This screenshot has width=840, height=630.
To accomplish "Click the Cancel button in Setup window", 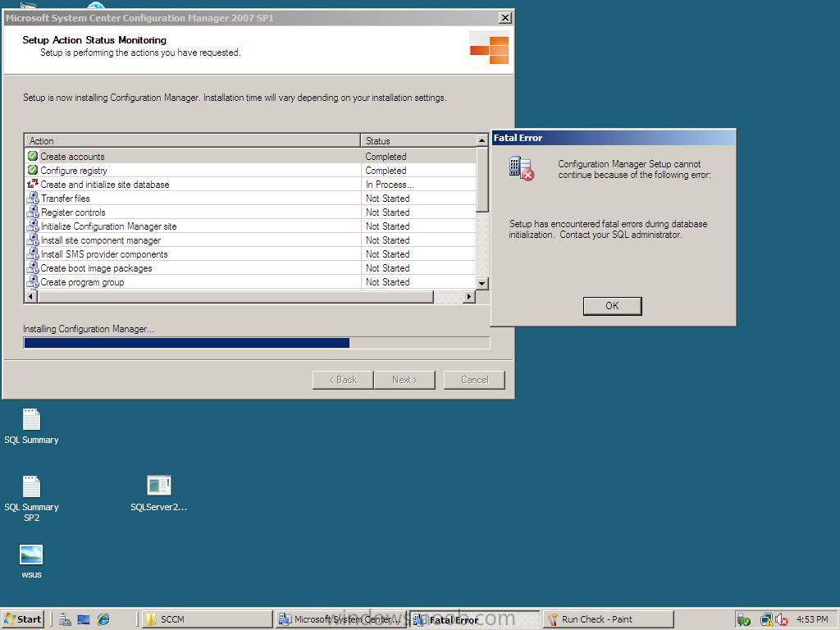I will [x=474, y=380].
